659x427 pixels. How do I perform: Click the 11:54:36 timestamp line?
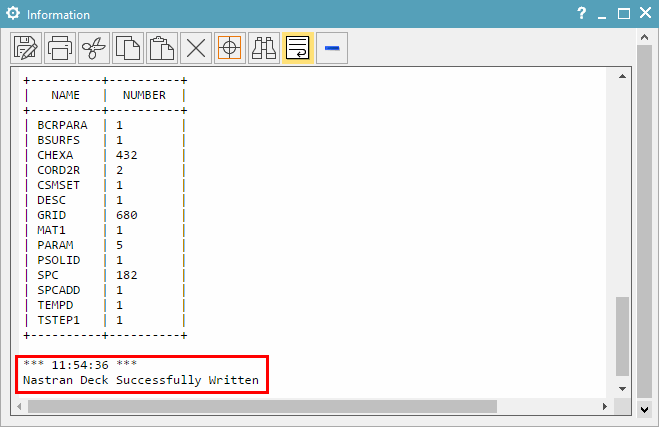[80, 365]
